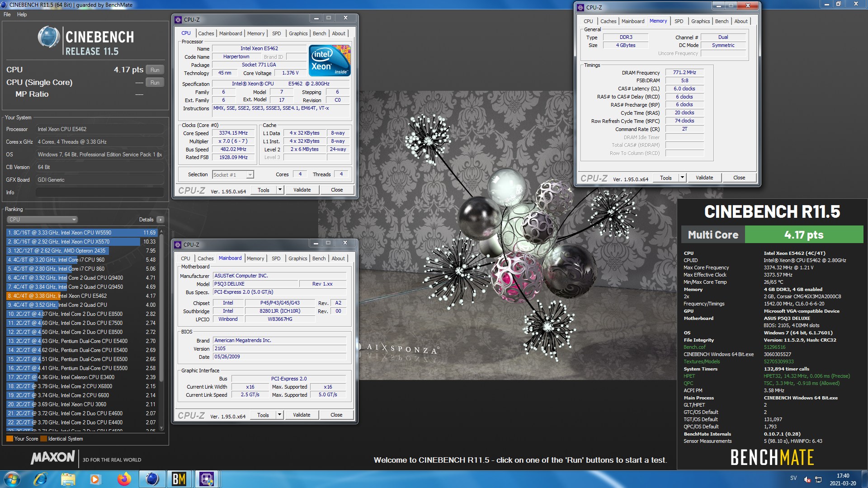Switch to Cinebench taskbar icon
This screenshot has height=488, width=868.
(152, 479)
